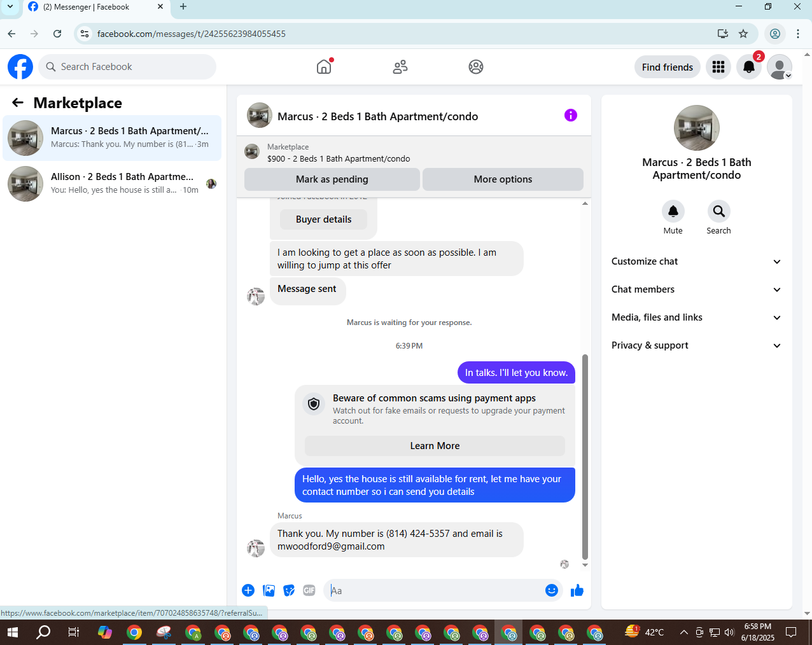This screenshot has height=645, width=812.
Task: Open more actions plus icon in composer
Action: [x=248, y=590]
